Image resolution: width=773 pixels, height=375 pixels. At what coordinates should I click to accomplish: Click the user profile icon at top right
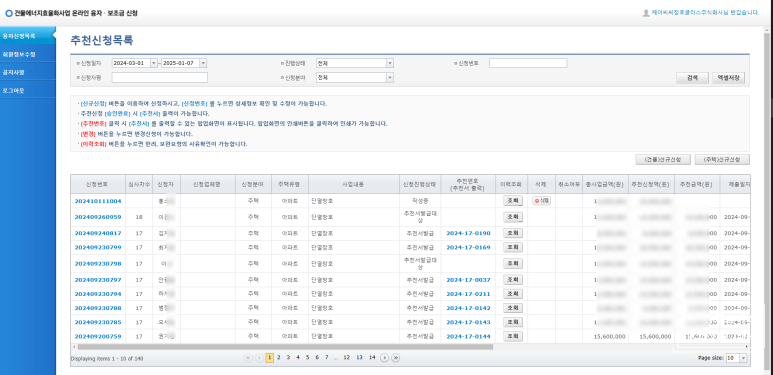[646, 13]
